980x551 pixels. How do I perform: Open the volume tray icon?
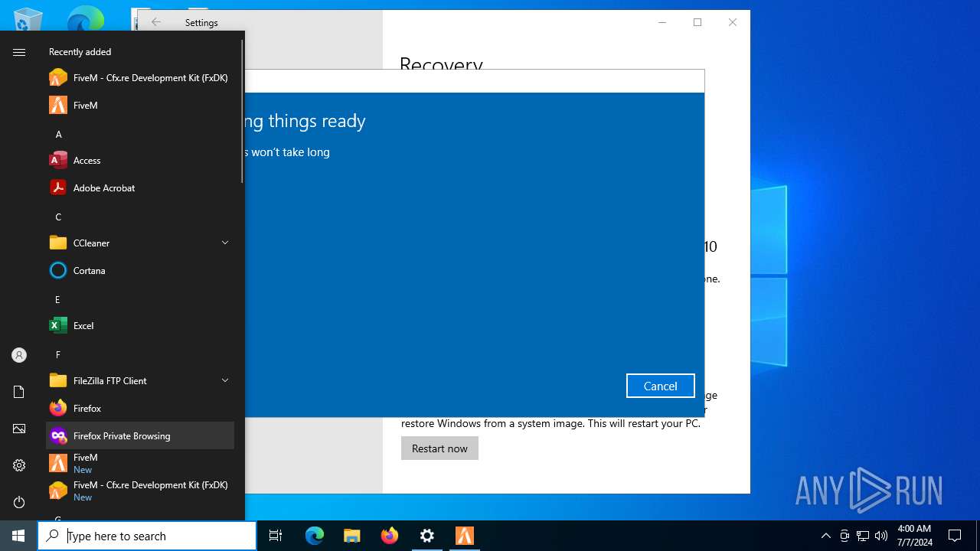coord(881,536)
